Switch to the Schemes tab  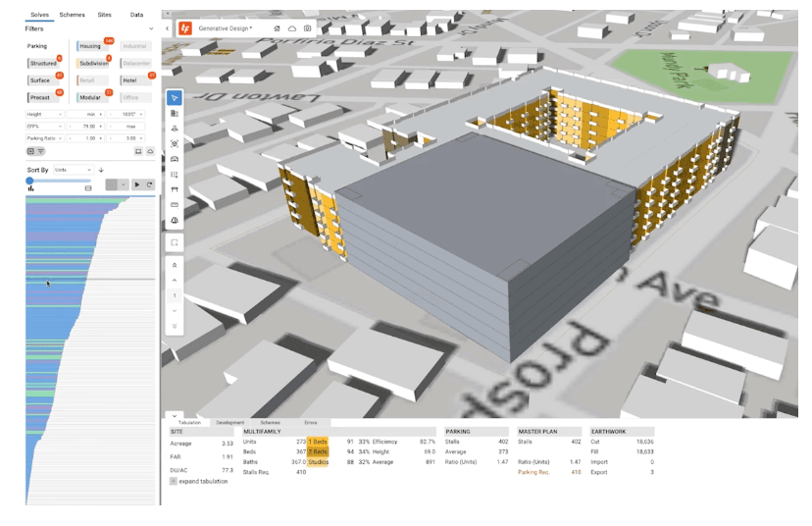[72, 15]
